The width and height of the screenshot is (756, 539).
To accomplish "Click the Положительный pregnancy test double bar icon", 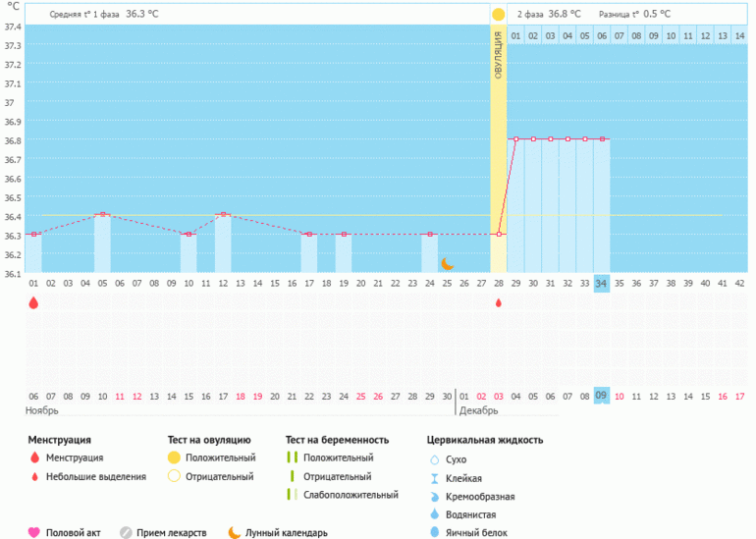I will tap(292, 458).
